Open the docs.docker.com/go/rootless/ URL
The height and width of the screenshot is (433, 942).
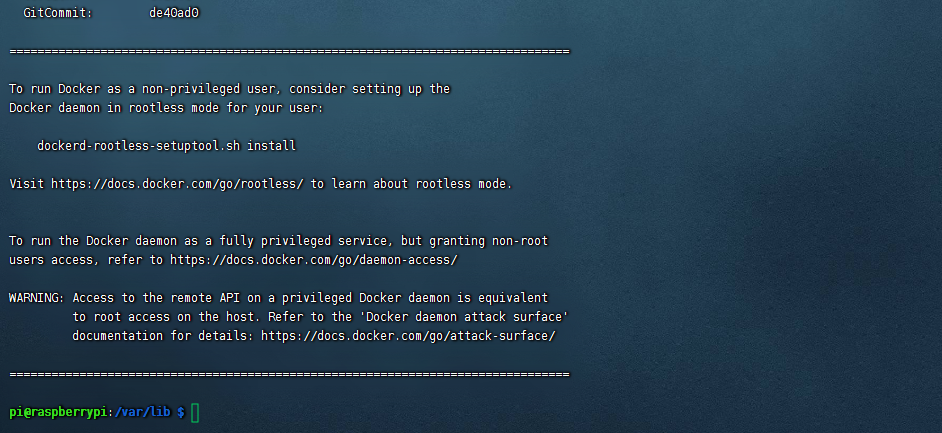(x=177, y=184)
